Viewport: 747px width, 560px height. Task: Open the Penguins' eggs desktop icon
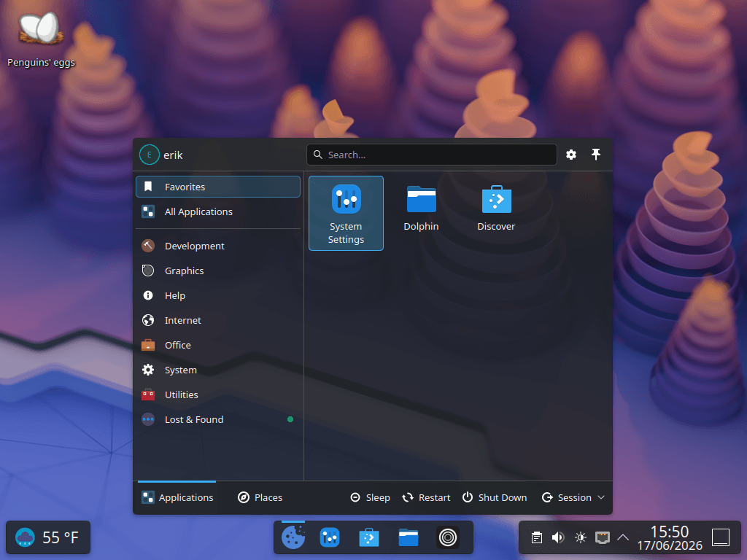[x=41, y=39]
